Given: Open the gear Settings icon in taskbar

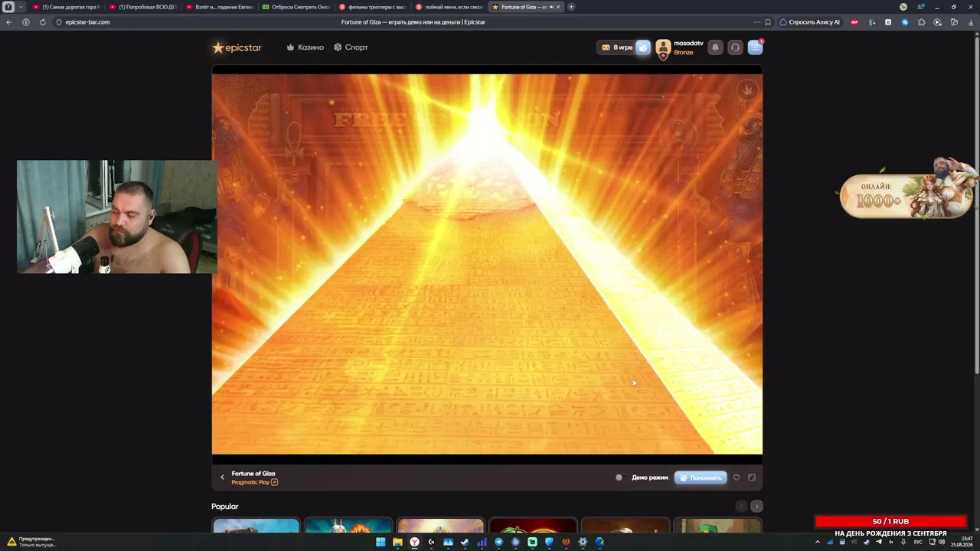Looking at the screenshot, I should coord(583,542).
